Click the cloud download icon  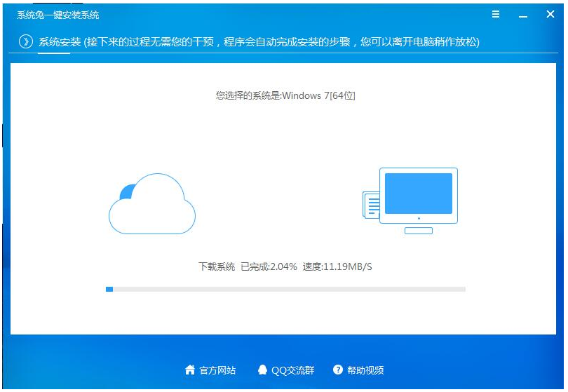point(152,203)
